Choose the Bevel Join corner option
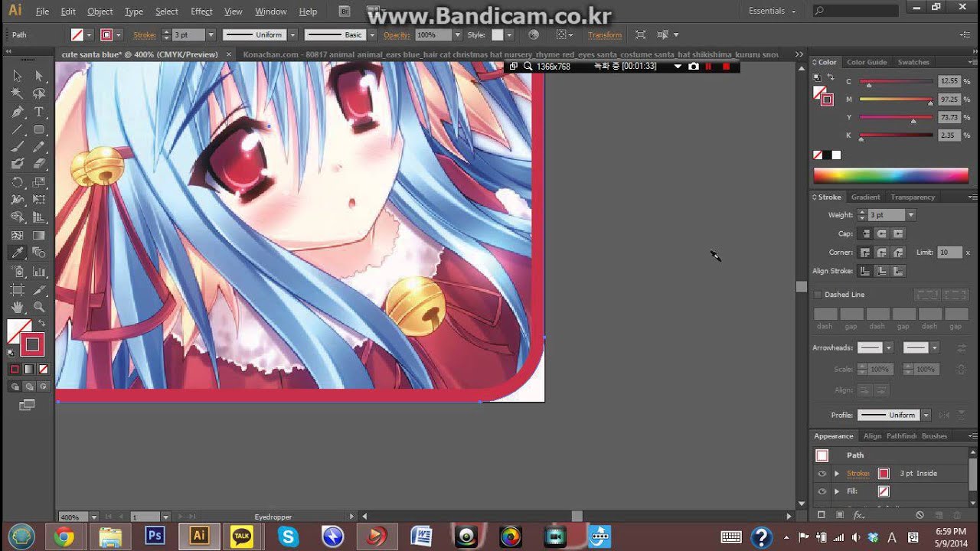 coord(898,252)
